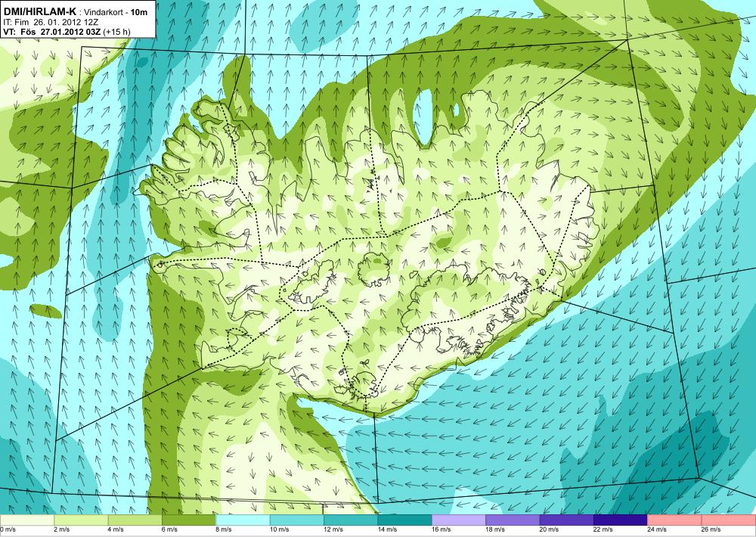Click the '14 m/s' legend label
The height and width of the screenshot is (537, 756).
click(388, 529)
